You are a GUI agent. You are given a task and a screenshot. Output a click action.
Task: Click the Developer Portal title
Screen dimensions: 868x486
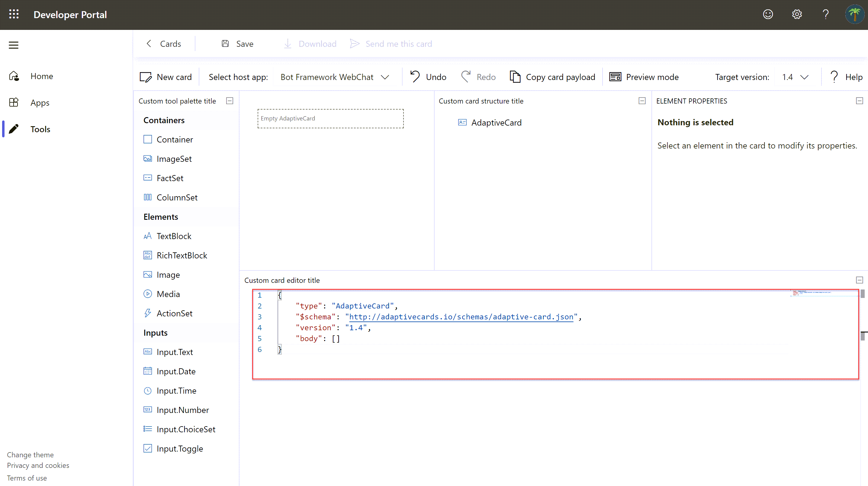(x=70, y=14)
